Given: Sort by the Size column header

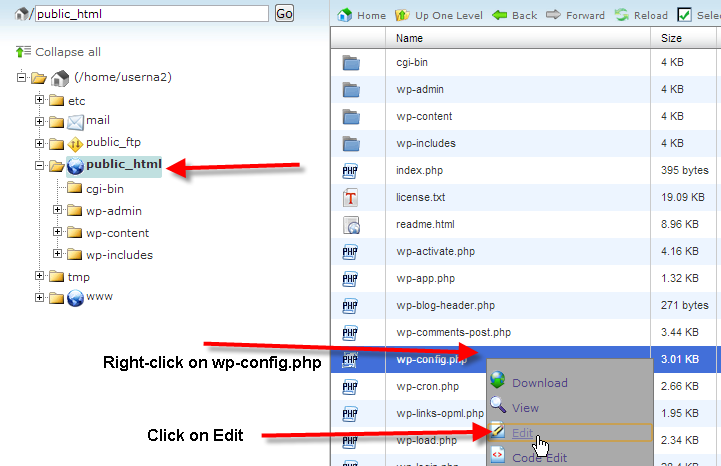Looking at the screenshot, I should (x=684, y=38).
